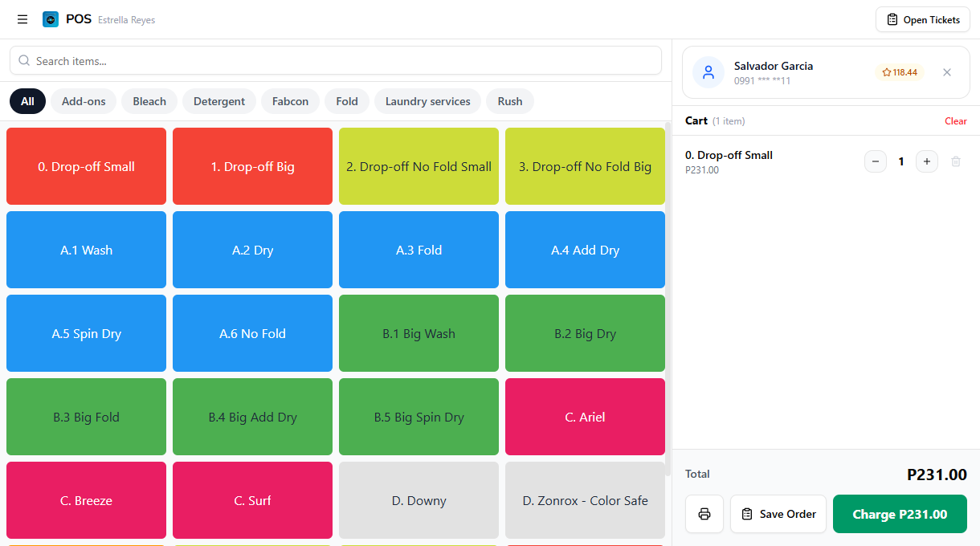Charge P231.00 for the order
Image resolution: width=980 pixels, height=546 pixels.
pos(900,514)
